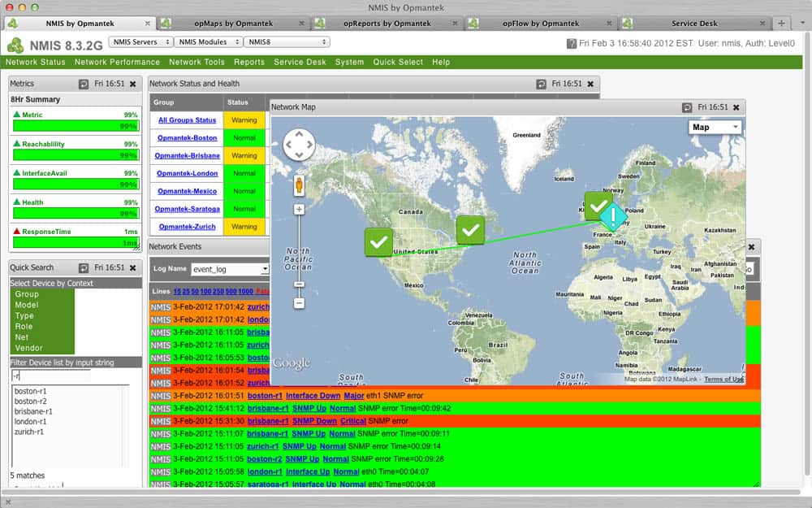Click the NMIS logo icon
Image resolution: width=812 pixels, height=508 pixels.
(15, 46)
